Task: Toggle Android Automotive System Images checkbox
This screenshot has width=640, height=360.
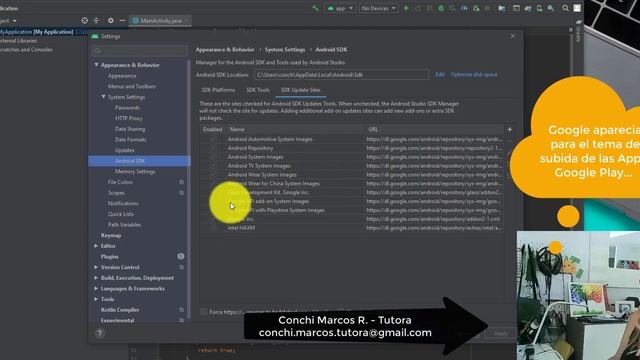Action: click(213, 139)
